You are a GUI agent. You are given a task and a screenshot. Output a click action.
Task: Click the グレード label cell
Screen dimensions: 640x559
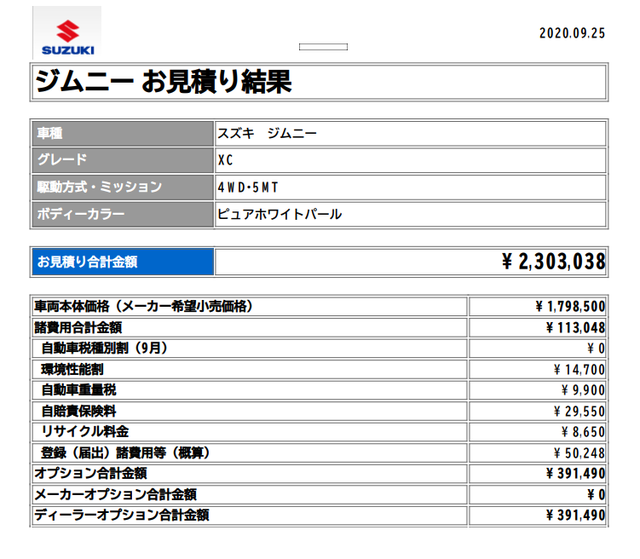point(123,160)
